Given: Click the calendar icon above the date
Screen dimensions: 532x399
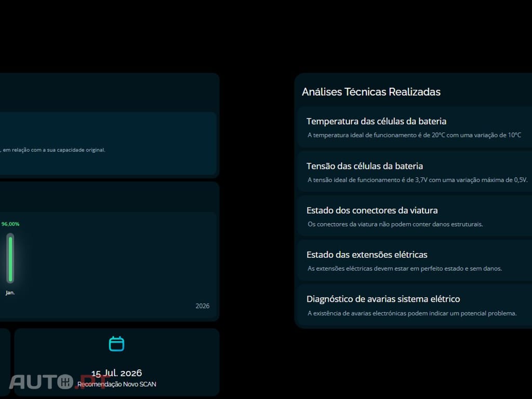Looking at the screenshot, I should (x=116, y=344).
